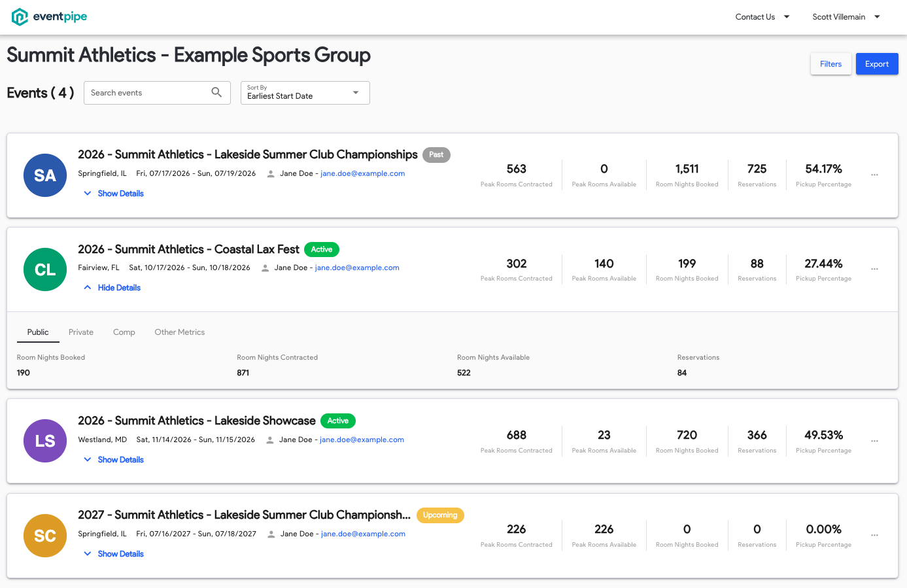Open the Scott Villemain user menu
The height and width of the screenshot is (588, 907).
coord(846,17)
